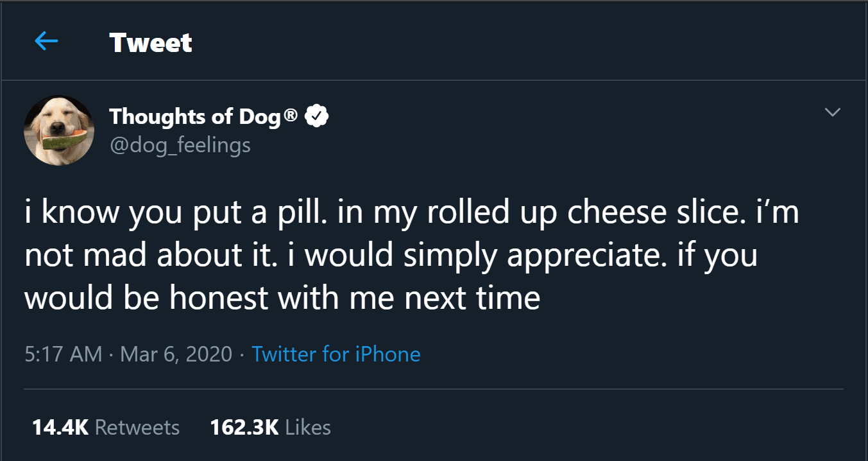Expand the tweet options chevron menu

pos(832,112)
